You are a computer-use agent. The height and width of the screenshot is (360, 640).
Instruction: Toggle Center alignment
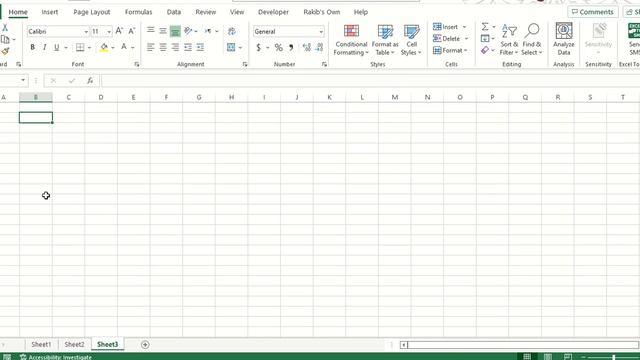[x=163, y=47]
